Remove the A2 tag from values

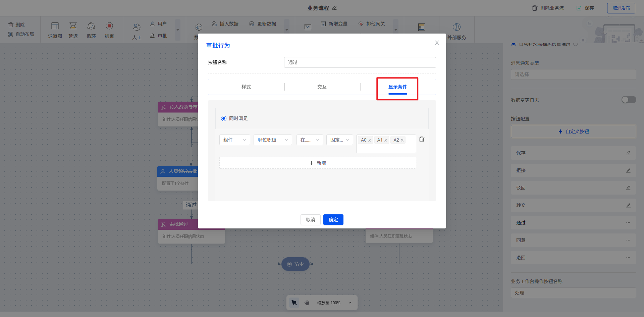click(x=402, y=140)
